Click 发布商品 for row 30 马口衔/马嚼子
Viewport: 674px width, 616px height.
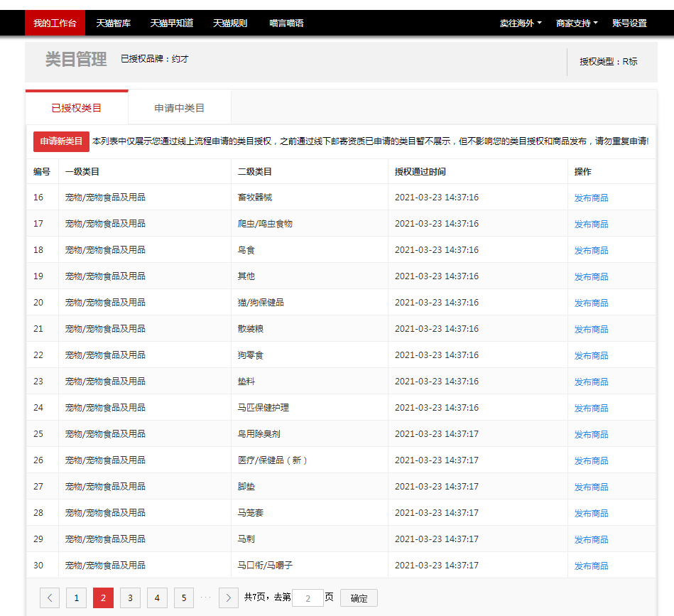coord(592,566)
